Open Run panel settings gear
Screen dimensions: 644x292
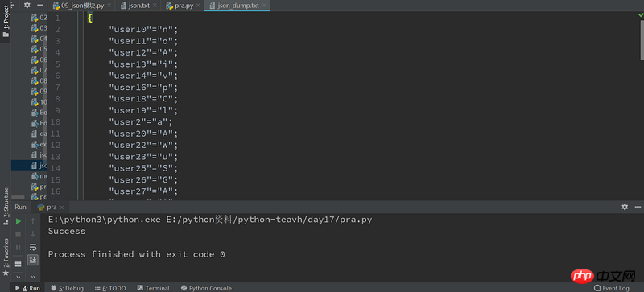[625, 207]
